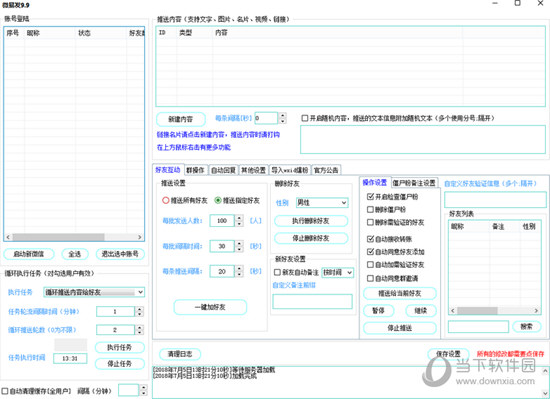Screen dimensions: 550x399
Task: Click the 执行任务 button
Action: pyautogui.click(x=120, y=347)
